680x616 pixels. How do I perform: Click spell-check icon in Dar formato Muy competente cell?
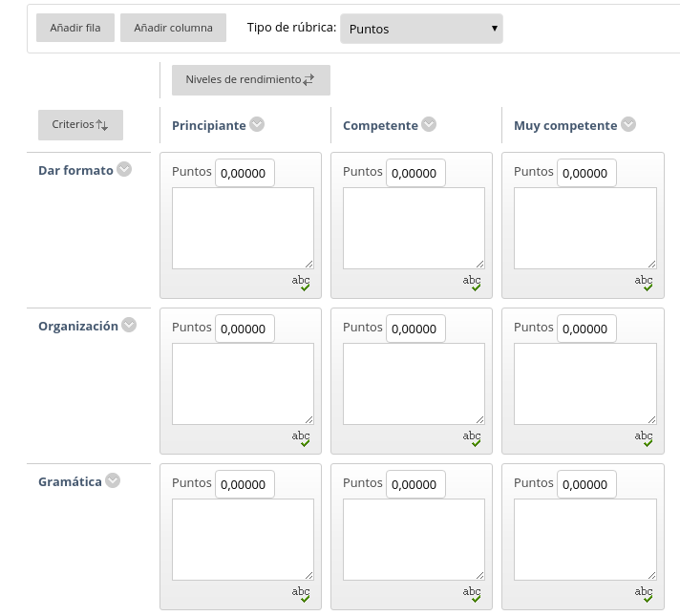click(644, 282)
